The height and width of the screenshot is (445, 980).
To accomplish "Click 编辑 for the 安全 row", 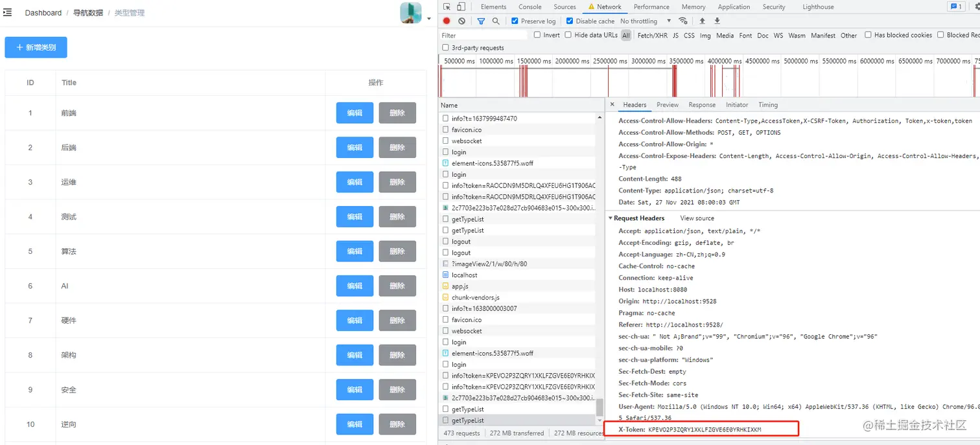I will [355, 389].
